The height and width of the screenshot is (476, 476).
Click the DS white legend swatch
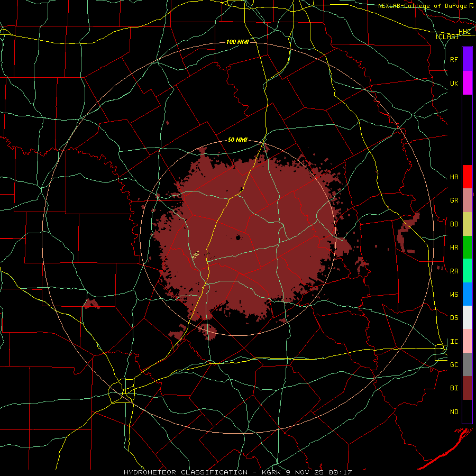pos(467,317)
